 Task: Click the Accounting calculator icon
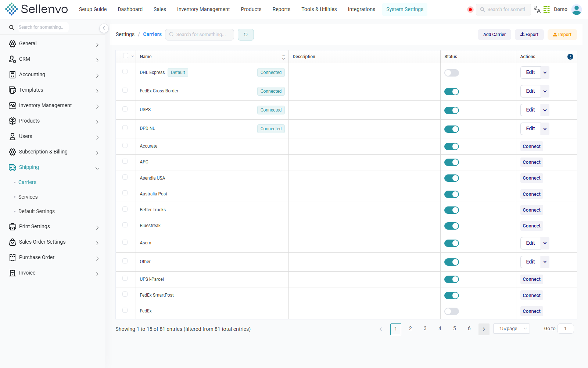click(12, 75)
